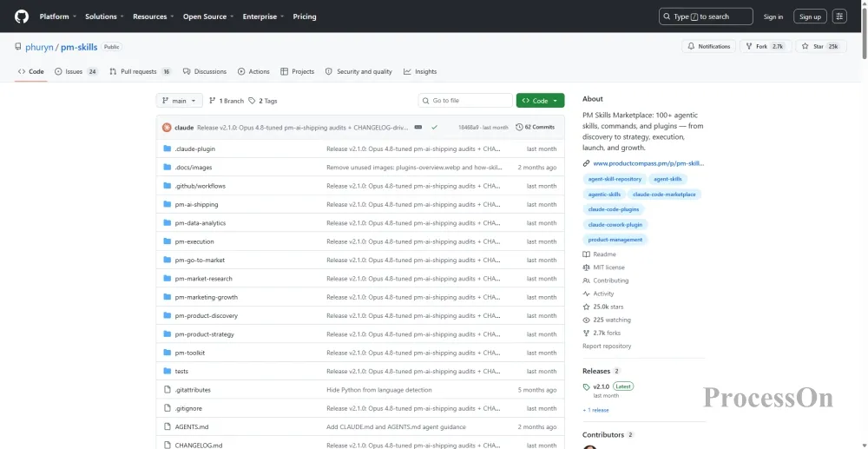Click folder icon beside pm-market-research
868x449 pixels.
pos(168,279)
